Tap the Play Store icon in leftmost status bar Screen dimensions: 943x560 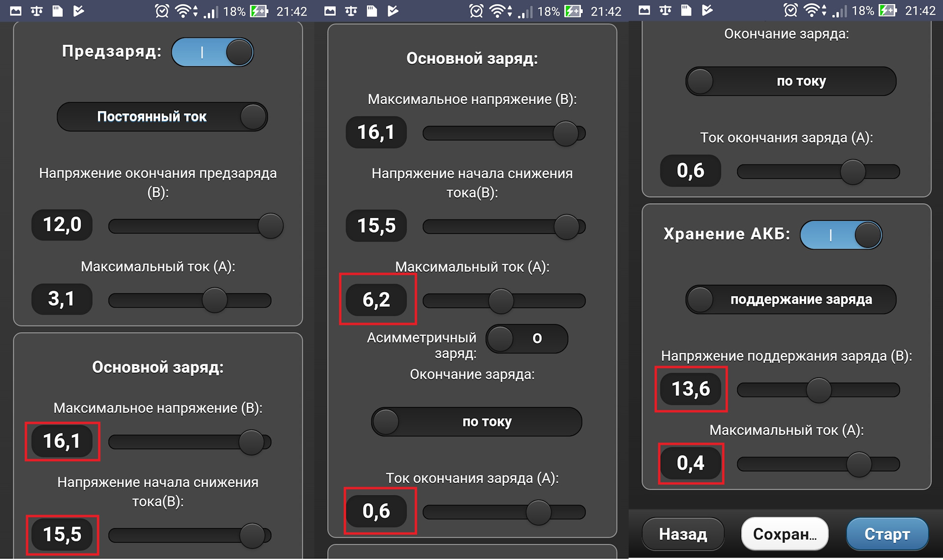(x=79, y=11)
